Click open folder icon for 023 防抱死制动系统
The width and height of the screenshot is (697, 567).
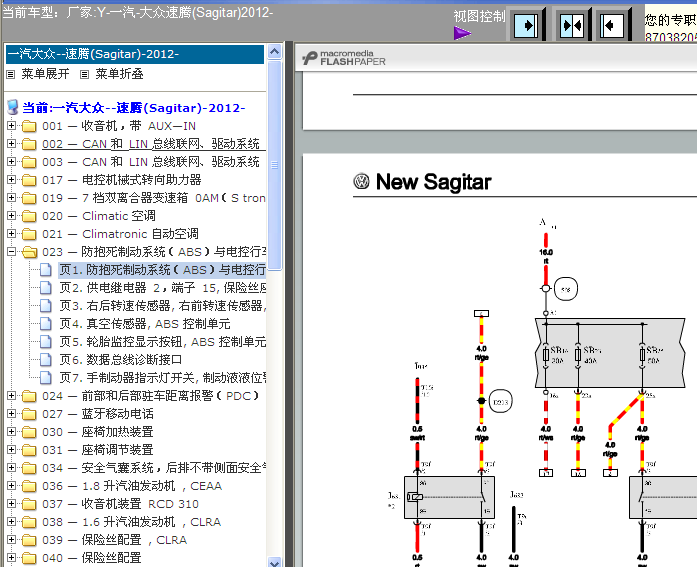coord(30,252)
